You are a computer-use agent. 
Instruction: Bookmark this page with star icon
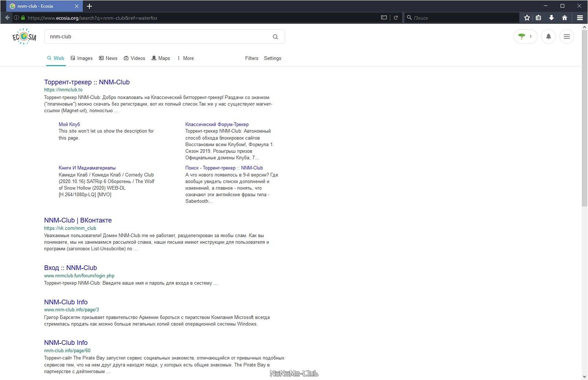coord(527,18)
